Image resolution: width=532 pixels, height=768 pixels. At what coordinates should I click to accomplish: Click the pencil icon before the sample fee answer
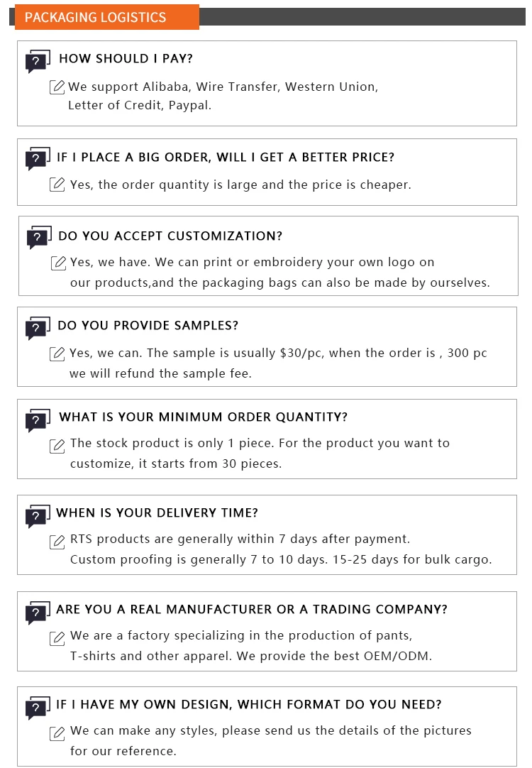pyautogui.click(x=57, y=353)
